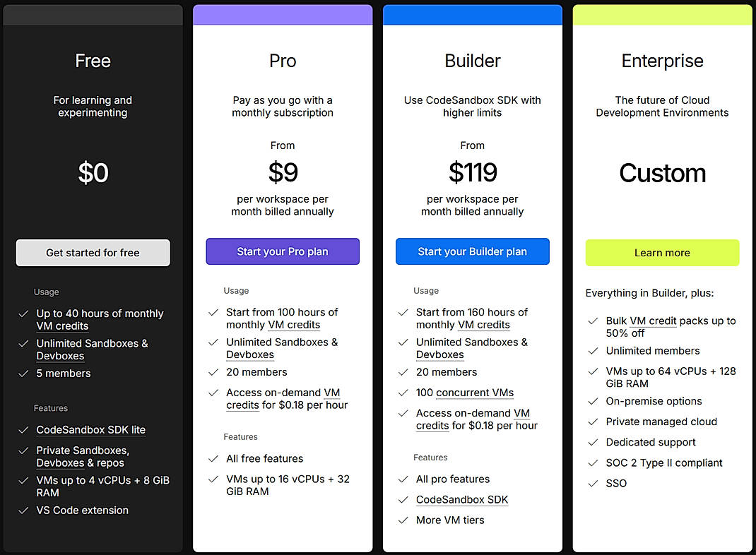Screen dimensions: 756x555
Task: Click the checkmark next to "SSO" in Enterprise
Action: [x=593, y=484]
